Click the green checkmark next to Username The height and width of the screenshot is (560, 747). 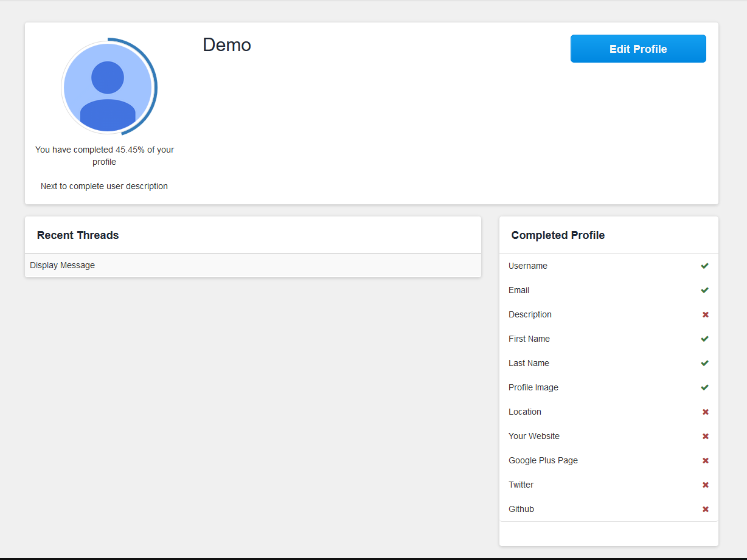[704, 266]
